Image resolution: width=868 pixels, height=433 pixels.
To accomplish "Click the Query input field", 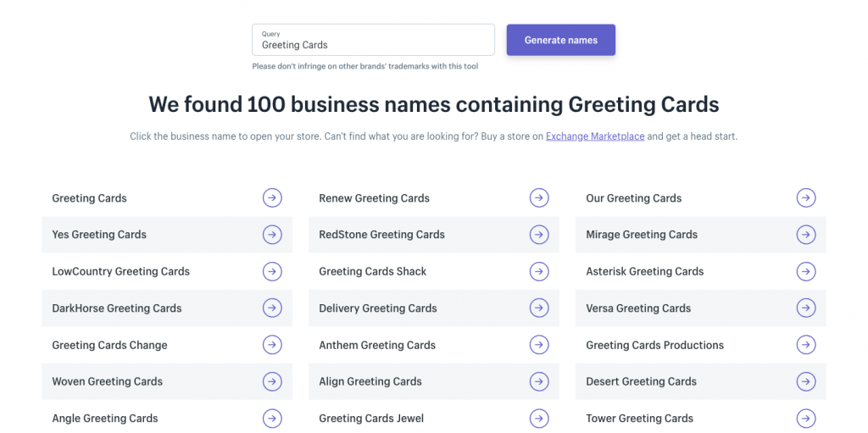I will pos(373,41).
